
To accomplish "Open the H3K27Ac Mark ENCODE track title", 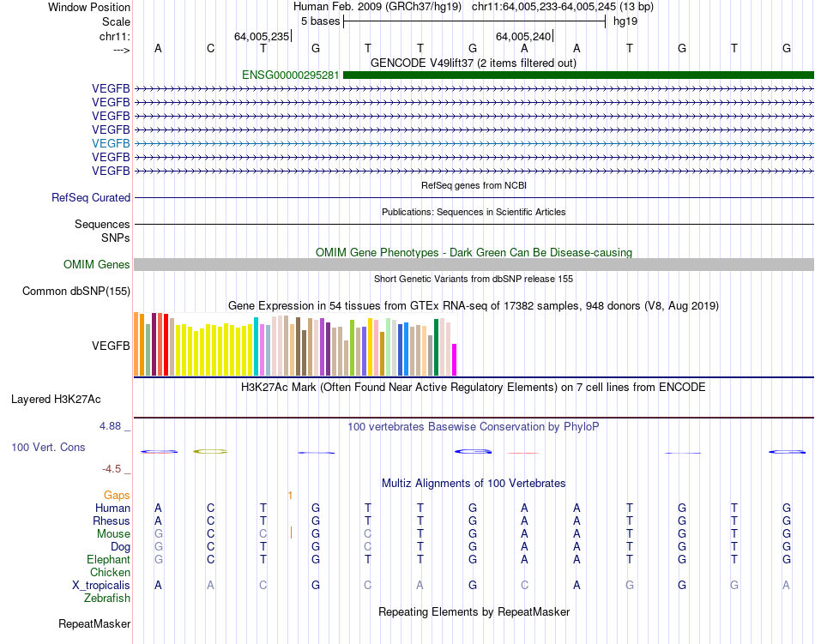I will pyautogui.click(x=474, y=388).
